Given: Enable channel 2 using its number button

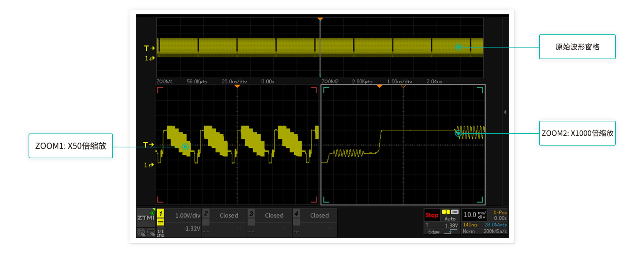Looking at the screenshot, I should click(206, 213).
